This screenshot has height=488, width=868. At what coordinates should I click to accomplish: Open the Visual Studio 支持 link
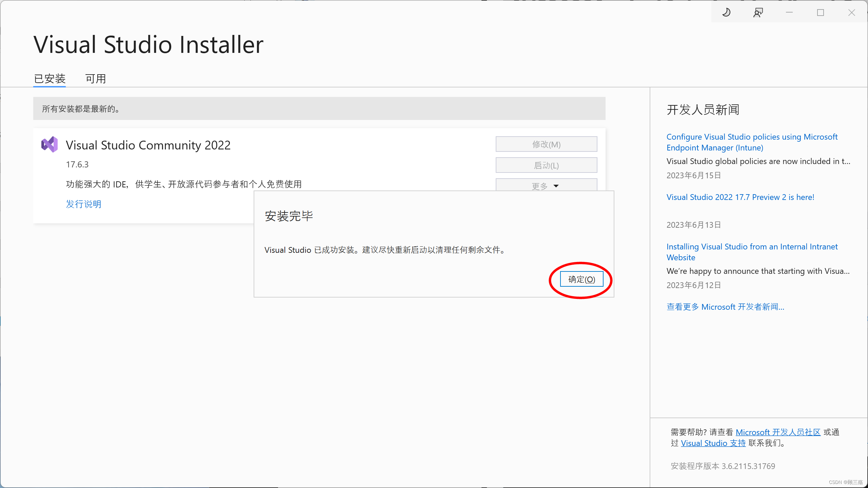pos(713,443)
